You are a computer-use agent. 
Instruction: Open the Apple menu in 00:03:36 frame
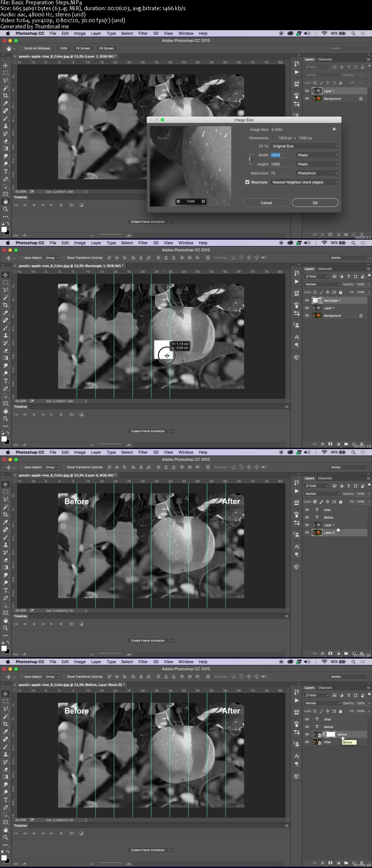(x=8, y=452)
